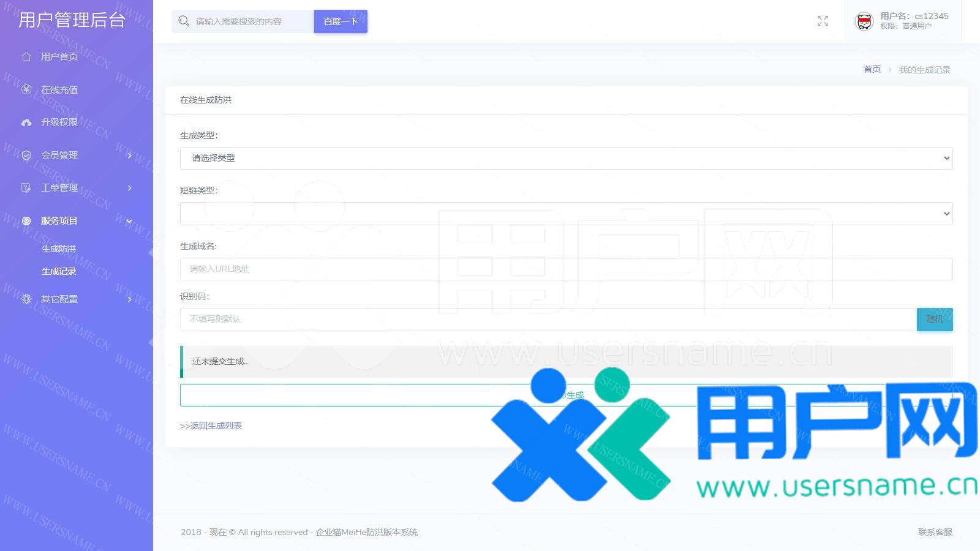Collapse the 服务项目 menu chevron

pyautogui.click(x=129, y=221)
